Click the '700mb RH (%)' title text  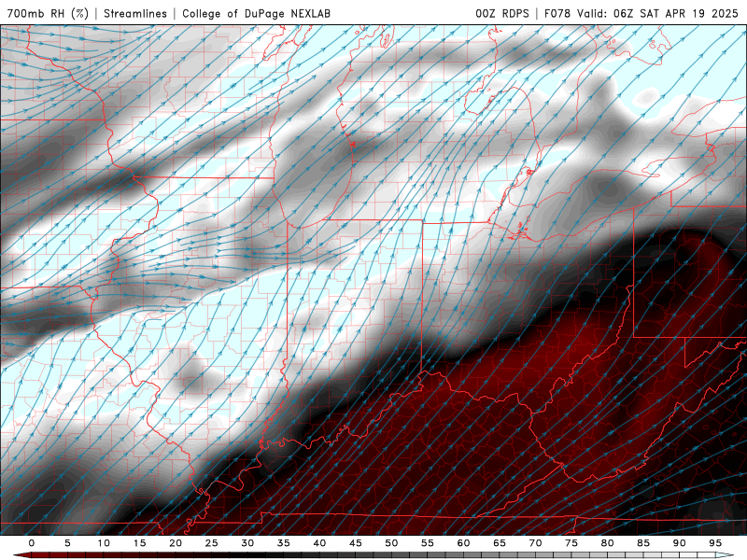click(48, 13)
